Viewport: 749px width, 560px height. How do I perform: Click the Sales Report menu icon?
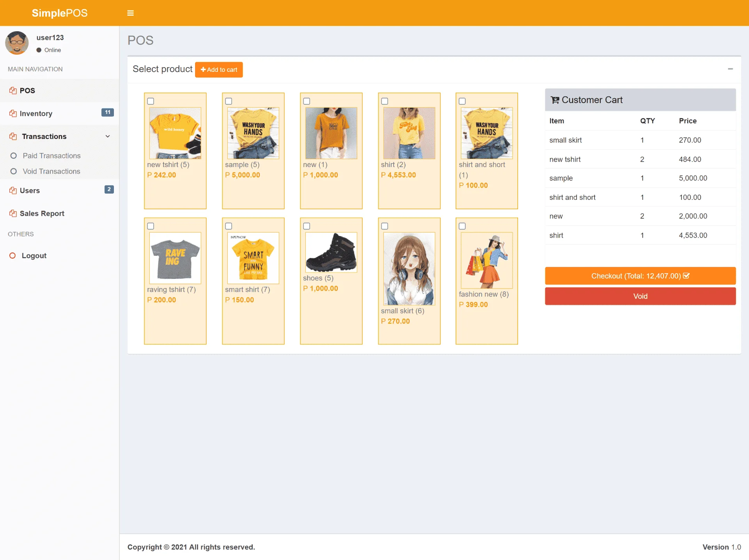(13, 213)
